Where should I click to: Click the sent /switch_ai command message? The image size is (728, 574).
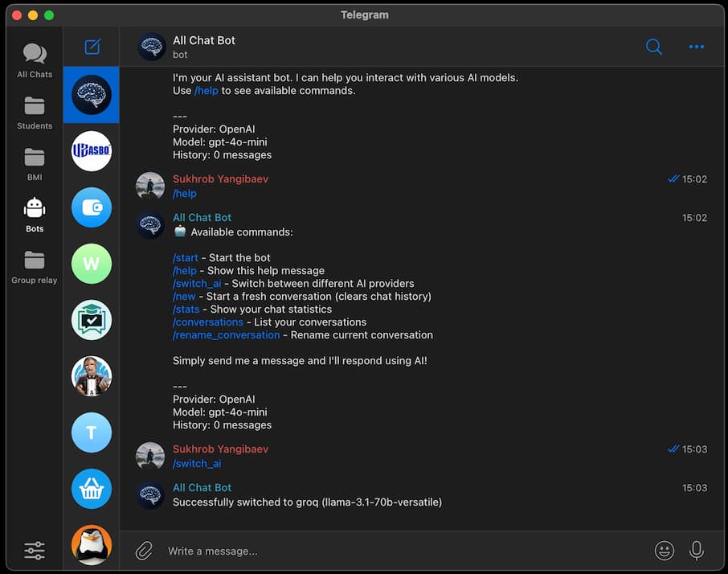[197, 464]
